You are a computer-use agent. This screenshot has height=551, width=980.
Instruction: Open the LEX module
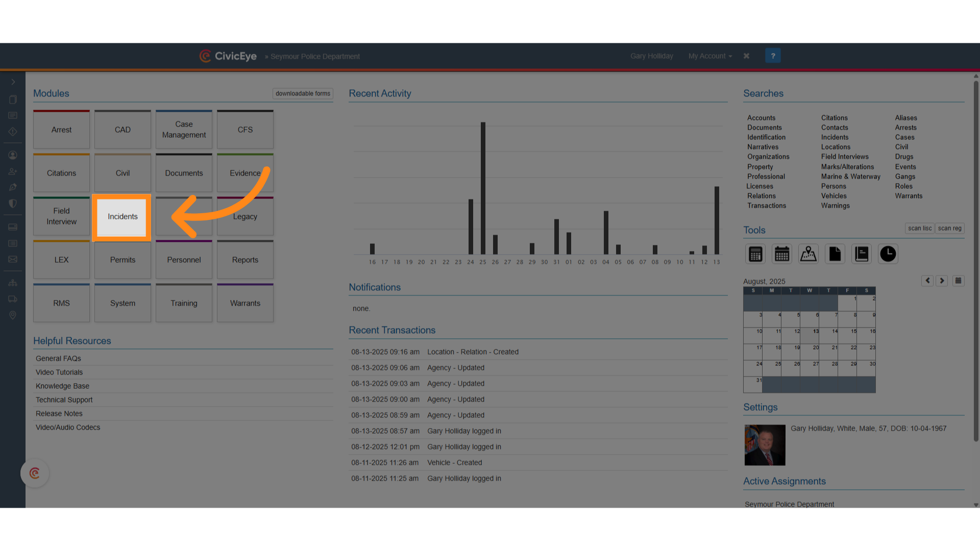click(x=61, y=260)
